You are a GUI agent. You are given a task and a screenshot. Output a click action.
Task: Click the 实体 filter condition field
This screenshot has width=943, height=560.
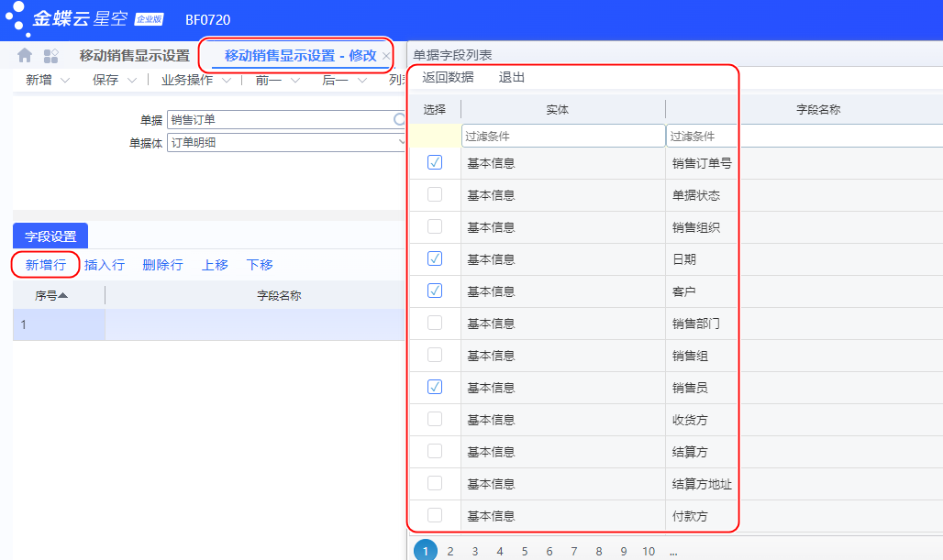pos(562,136)
